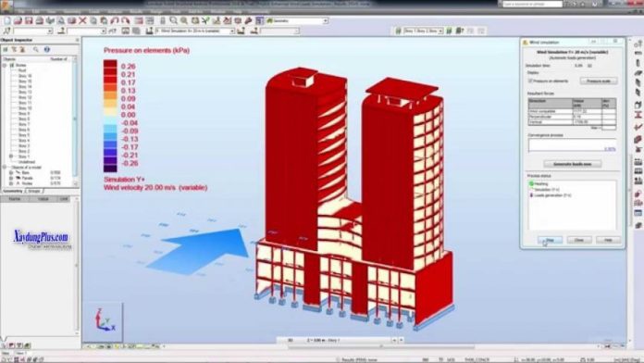Click the bottom icon of the right vertical toolbar
The height and width of the screenshot is (363, 644).
tap(638, 225)
